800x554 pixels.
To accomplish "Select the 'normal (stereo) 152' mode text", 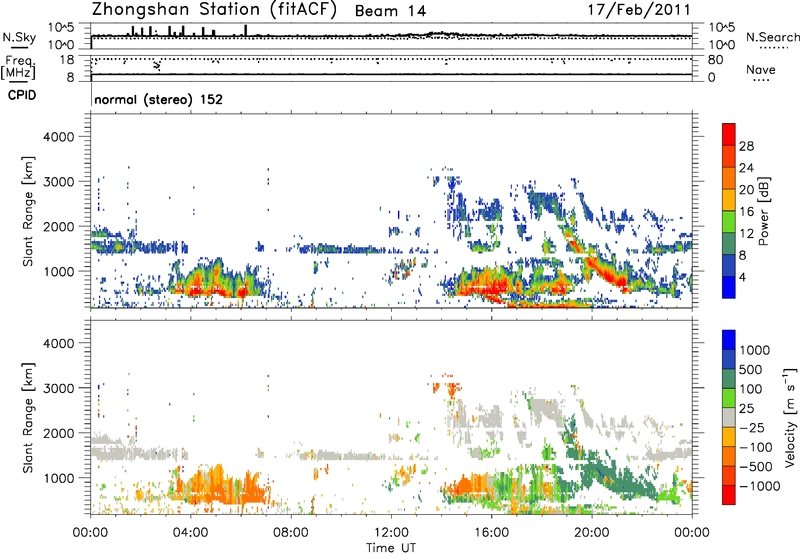I will coord(159,99).
